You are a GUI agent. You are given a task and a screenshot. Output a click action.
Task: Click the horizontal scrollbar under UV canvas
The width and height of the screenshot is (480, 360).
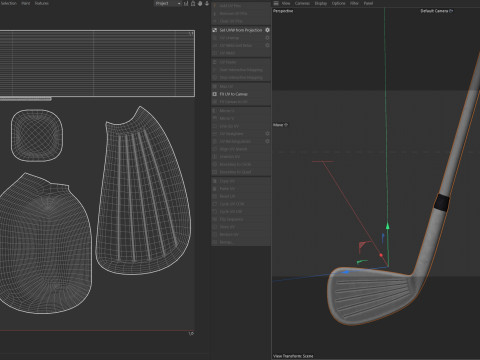click(x=26, y=99)
